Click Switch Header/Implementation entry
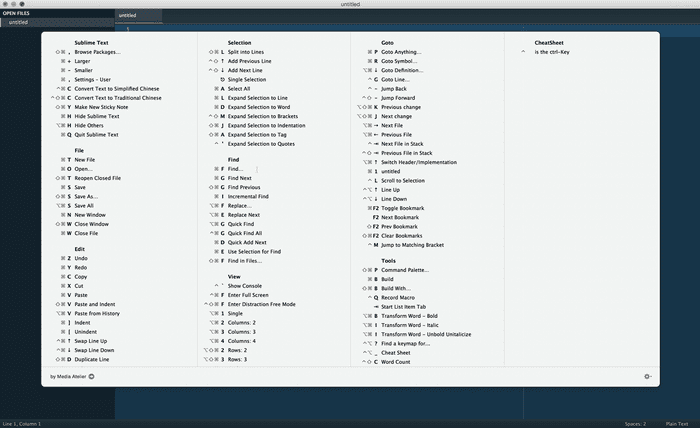The height and width of the screenshot is (428, 700). (x=419, y=162)
